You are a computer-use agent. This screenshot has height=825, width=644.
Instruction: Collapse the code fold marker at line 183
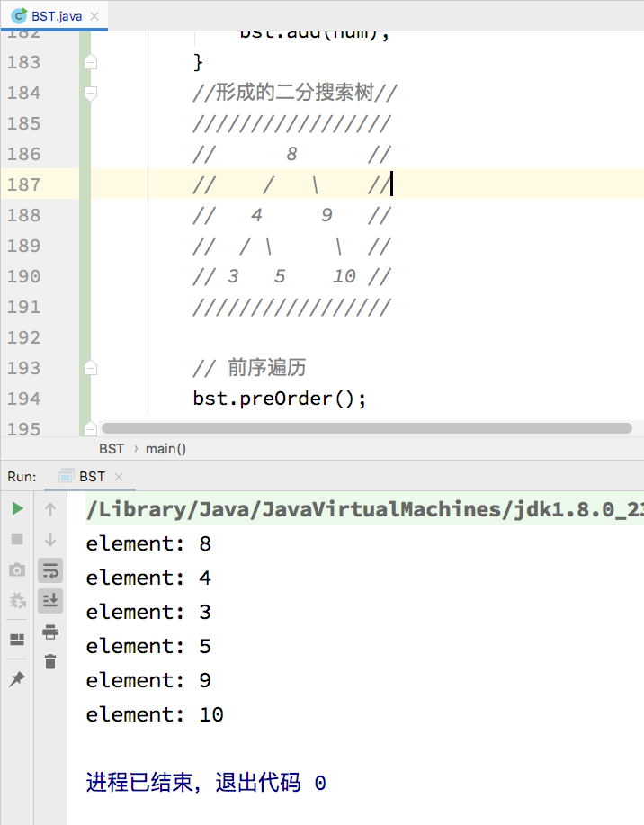[x=91, y=62]
